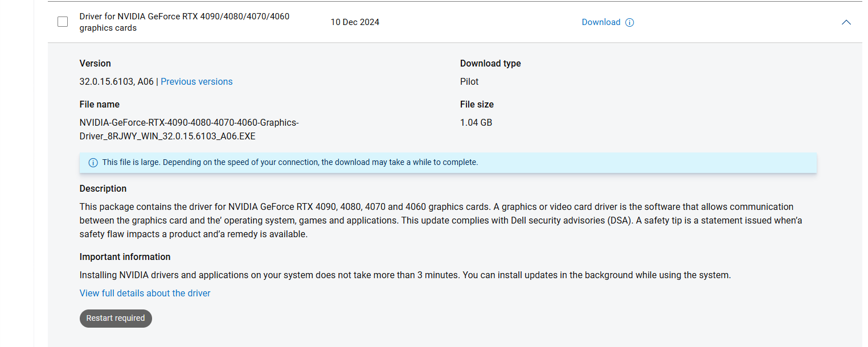Click the Description heading
Image resolution: width=868 pixels, height=347 pixels.
103,188
